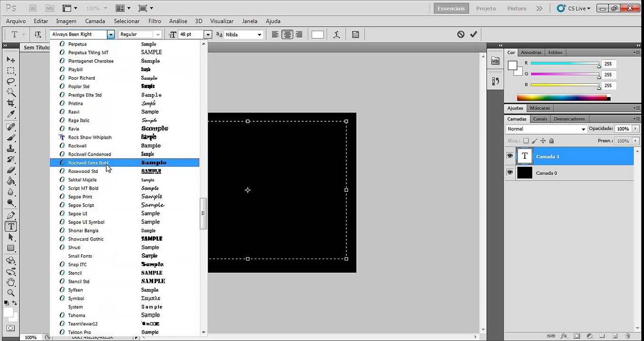Image resolution: width=644 pixels, height=341 pixels.
Task: Click the R channel color slider
Action: point(565,63)
